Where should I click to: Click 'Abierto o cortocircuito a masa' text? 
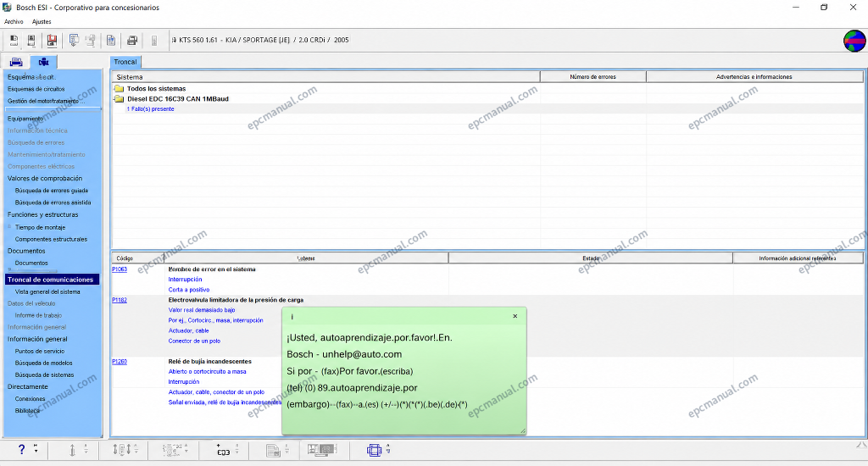pyautogui.click(x=207, y=372)
